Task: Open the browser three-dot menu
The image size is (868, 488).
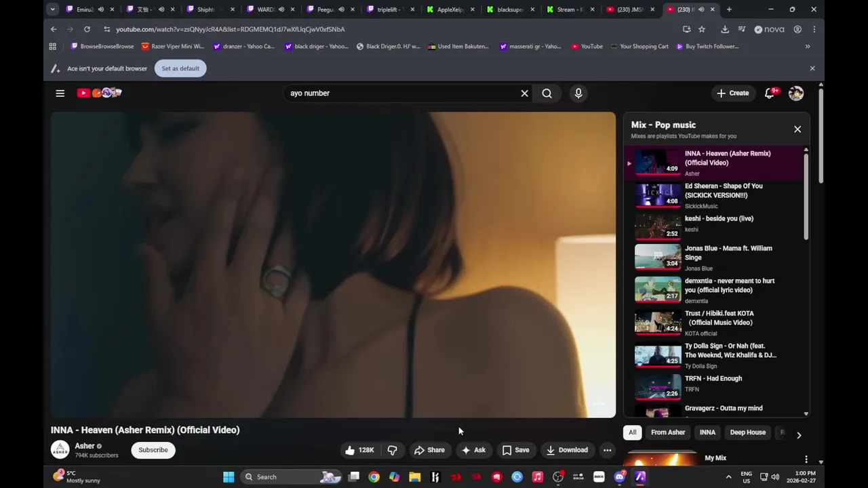Action: point(814,29)
